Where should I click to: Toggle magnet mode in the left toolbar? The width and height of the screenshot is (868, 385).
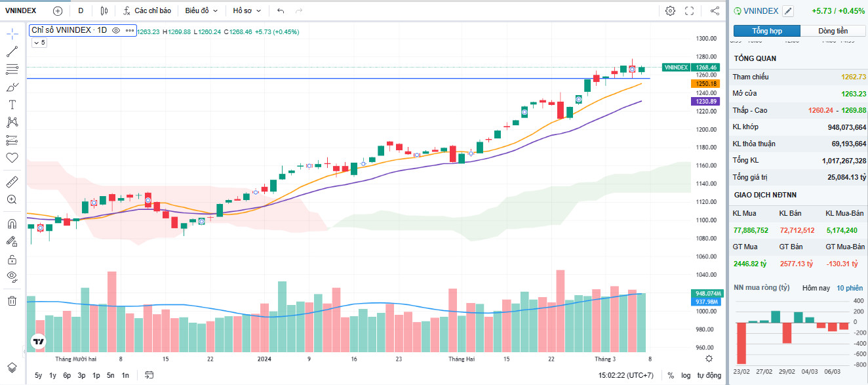tap(12, 224)
